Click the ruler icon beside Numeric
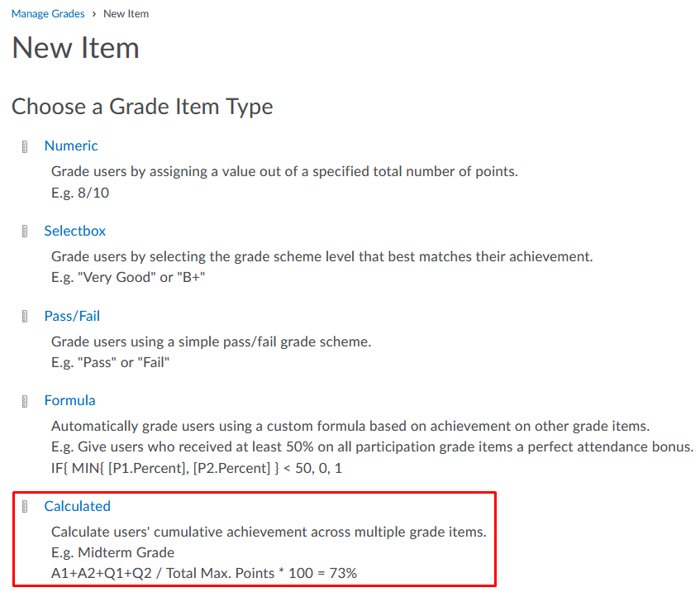Screen dimensions: 700x597 [26, 147]
